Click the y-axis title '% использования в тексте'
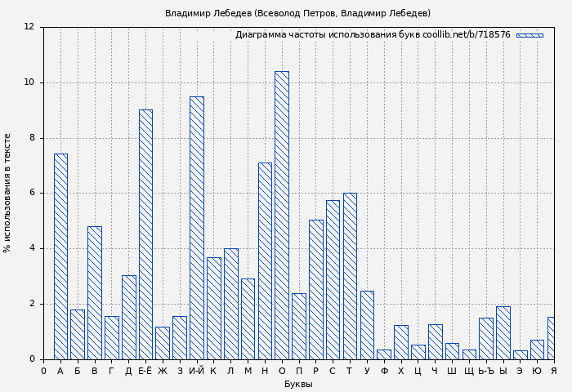Viewport: 572px width, 392px height. pyautogui.click(x=8, y=193)
